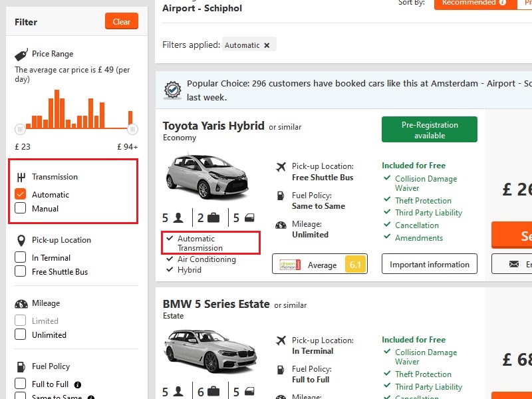Click the BMW passenger seats icon

point(178,392)
